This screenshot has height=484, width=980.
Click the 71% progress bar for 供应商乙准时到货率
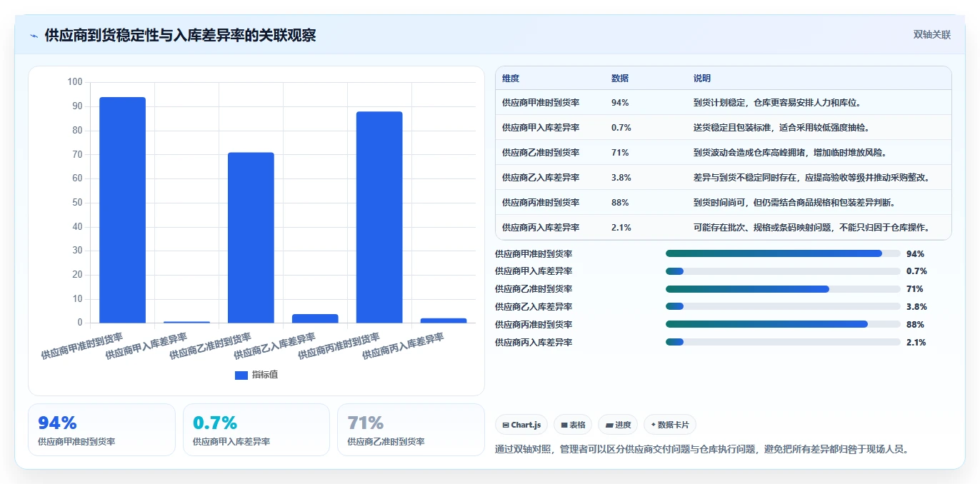[x=783, y=289]
